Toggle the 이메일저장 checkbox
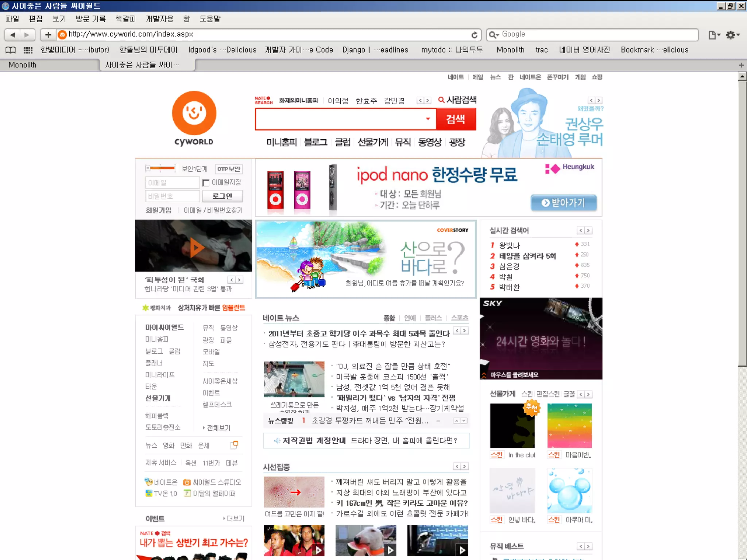 click(206, 183)
